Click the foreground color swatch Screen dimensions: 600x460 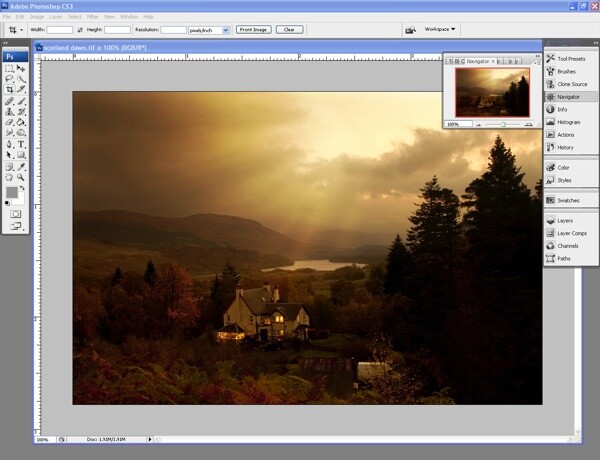(x=12, y=192)
